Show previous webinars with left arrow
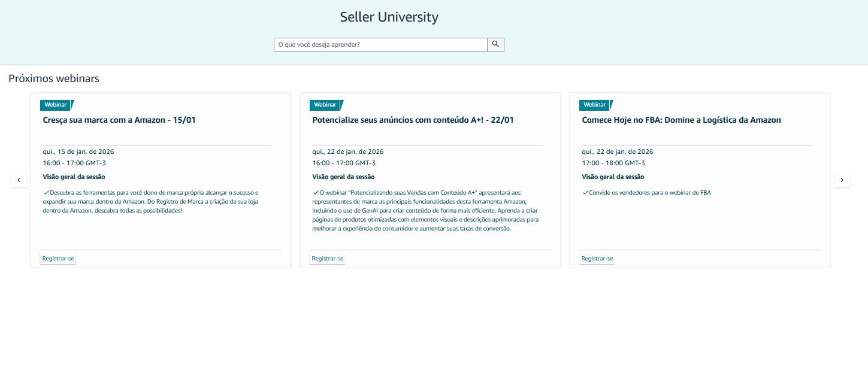The image size is (868, 385). [19, 180]
